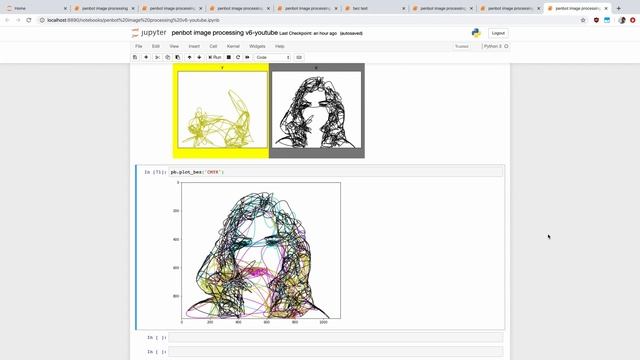Click the Last Checkpoint an hour ago text
Image resolution: width=640 pixels, height=360 pixels.
(x=308, y=33)
